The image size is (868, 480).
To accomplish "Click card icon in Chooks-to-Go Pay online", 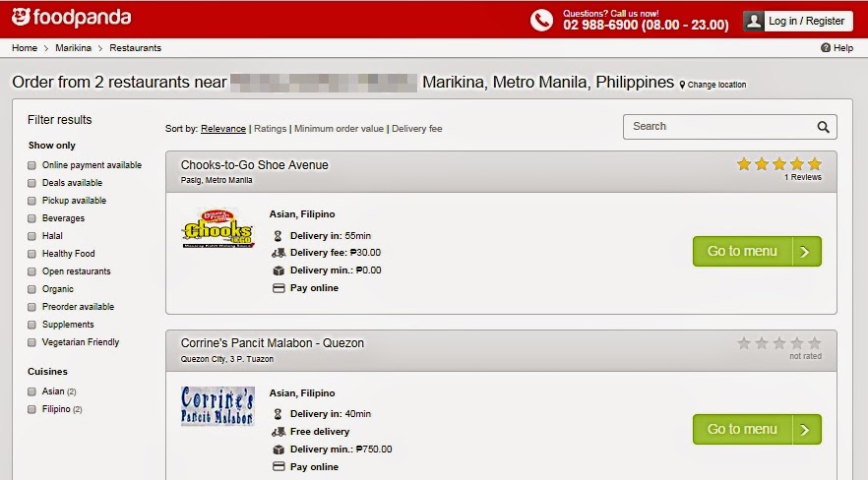I will (x=279, y=288).
